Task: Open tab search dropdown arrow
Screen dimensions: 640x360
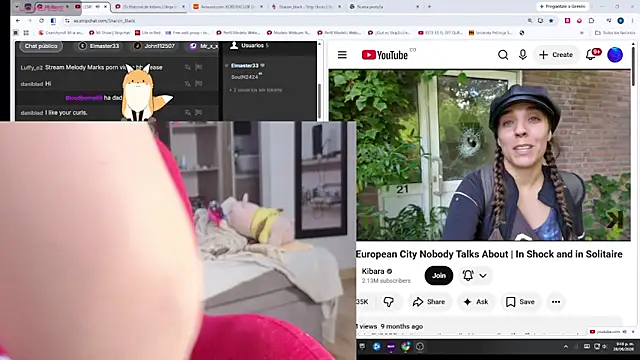Action: pos(17,7)
